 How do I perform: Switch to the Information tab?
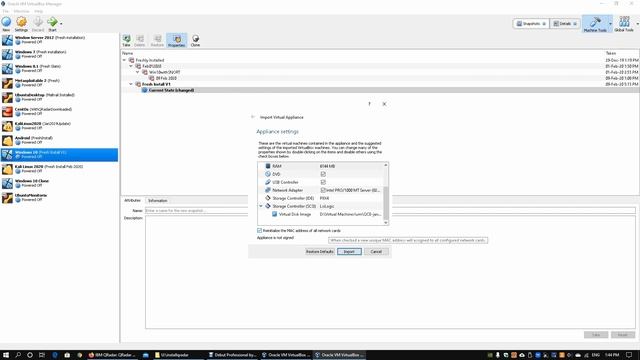(x=158, y=200)
